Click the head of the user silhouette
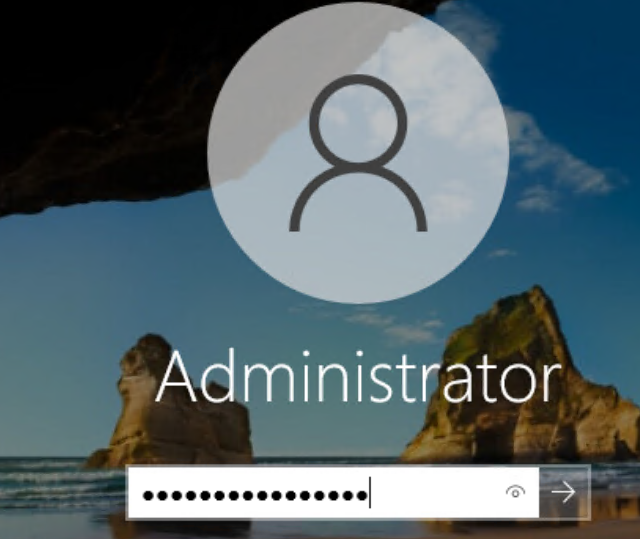Viewport: 640px width, 539px height. click(358, 119)
